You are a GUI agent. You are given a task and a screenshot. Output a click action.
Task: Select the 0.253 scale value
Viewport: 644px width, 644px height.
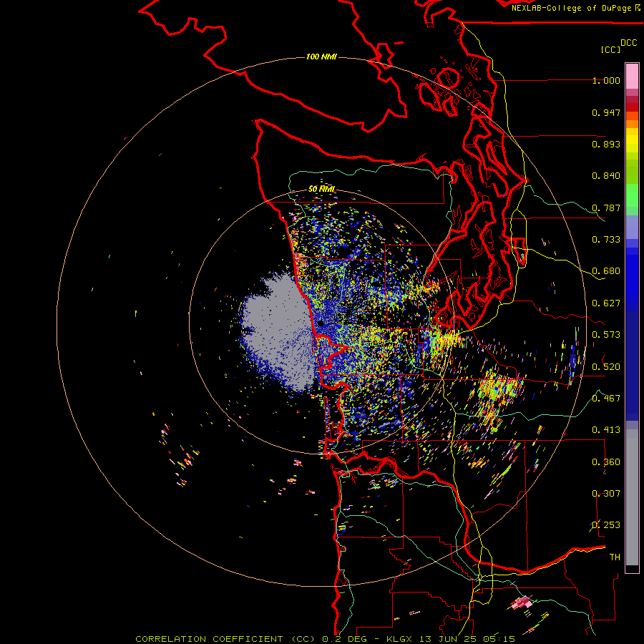(606, 525)
